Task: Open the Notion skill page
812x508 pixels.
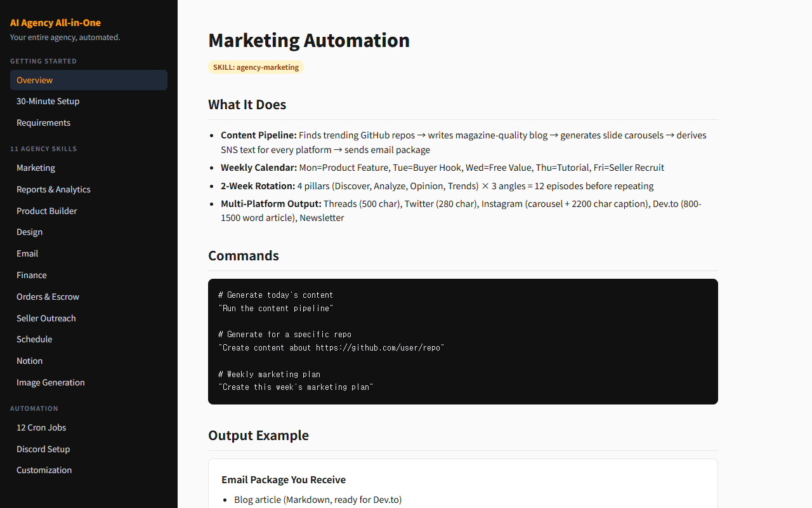Action: [29, 361]
